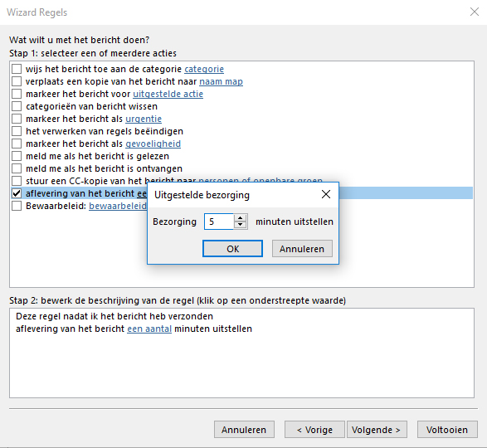Click OK in the Uitgestelde bezorging dialog
This screenshot has height=448, width=487.
[x=232, y=249]
